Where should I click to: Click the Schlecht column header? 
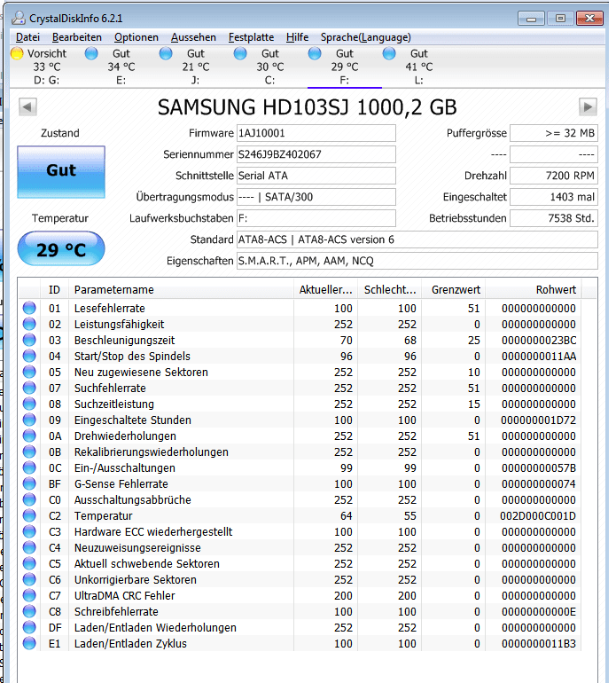click(390, 290)
